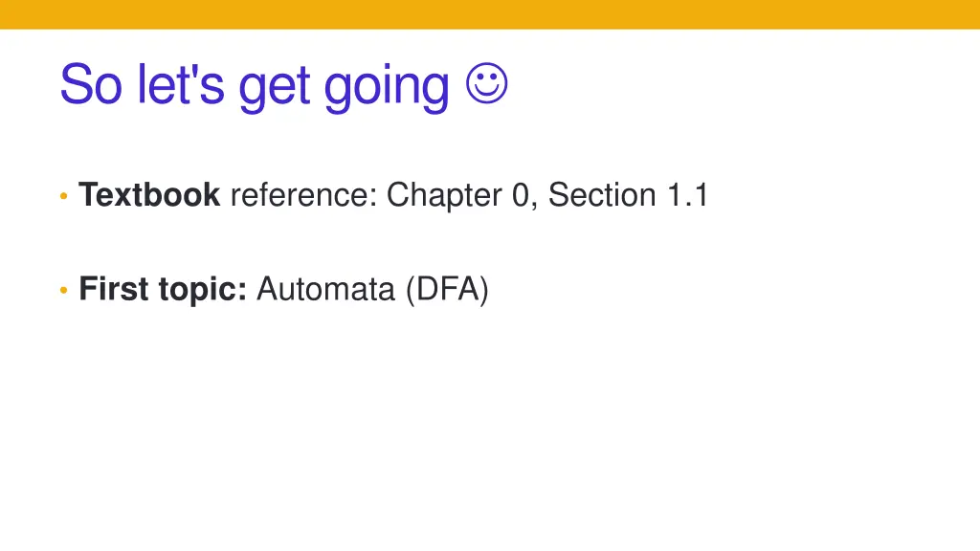Select the bold word Textbook
980x551 pixels.
point(149,194)
